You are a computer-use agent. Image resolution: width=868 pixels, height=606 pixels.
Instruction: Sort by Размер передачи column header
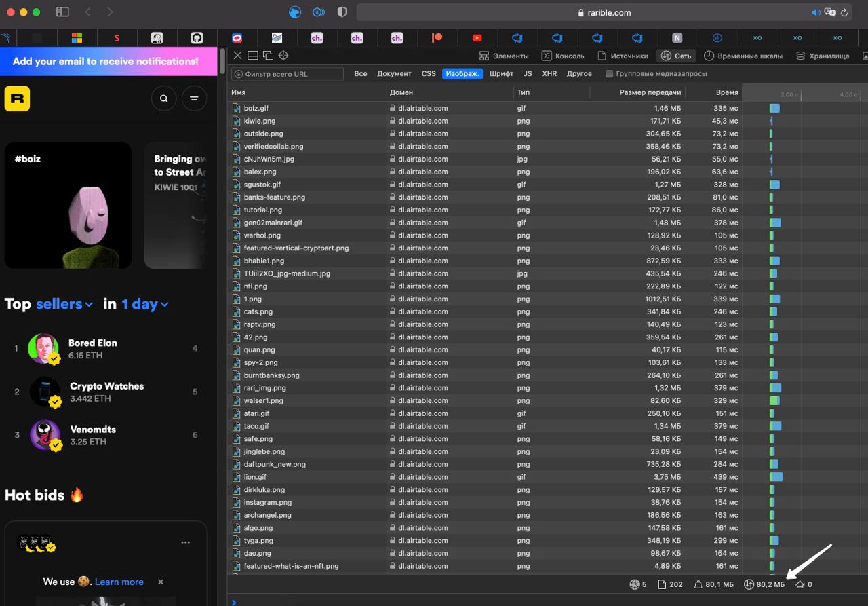(638, 92)
